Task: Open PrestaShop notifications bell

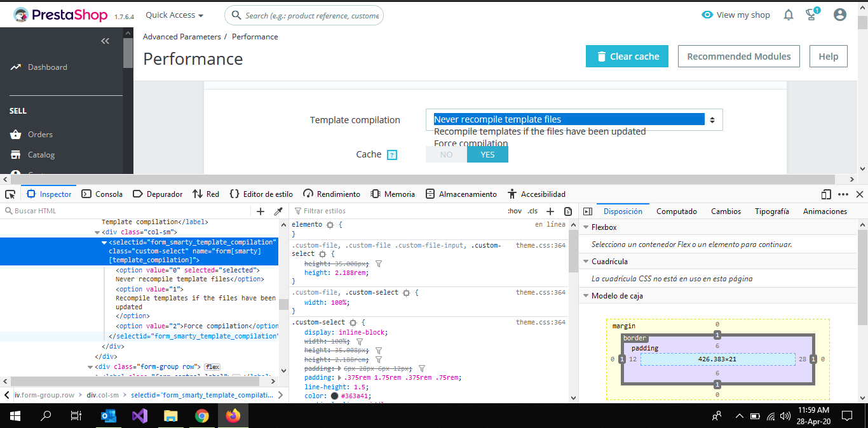Action: coord(789,15)
